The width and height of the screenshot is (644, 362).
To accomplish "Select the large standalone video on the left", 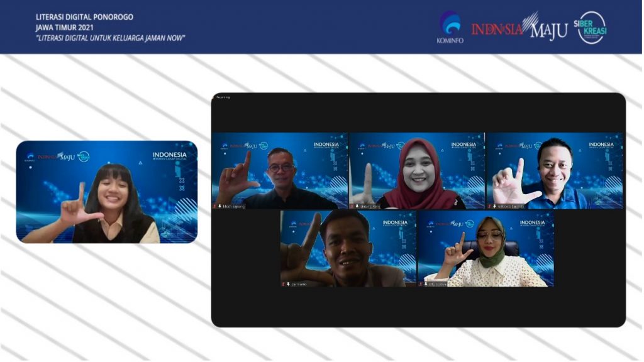I will click(107, 192).
